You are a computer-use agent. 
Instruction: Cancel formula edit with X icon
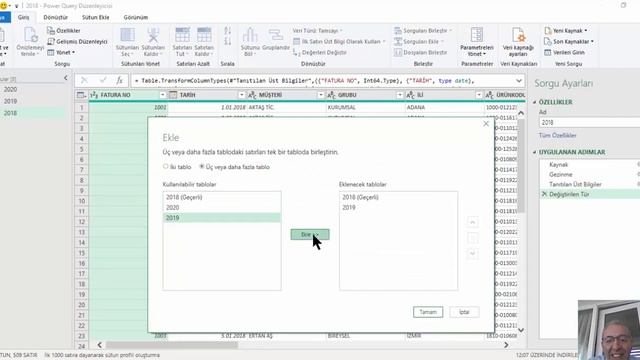[x=84, y=80]
